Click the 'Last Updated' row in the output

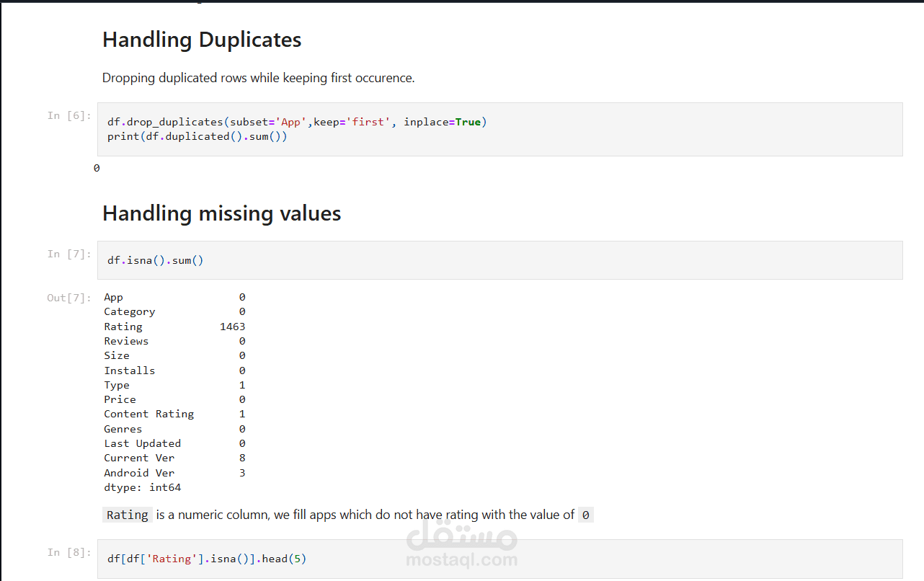(x=174, y=443)
